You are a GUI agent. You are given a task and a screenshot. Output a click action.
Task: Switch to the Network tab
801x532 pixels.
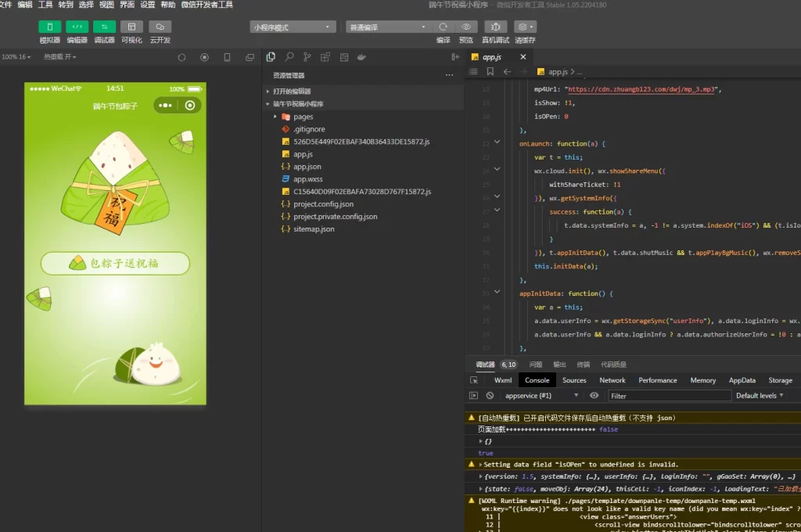[x=612, y=380]
